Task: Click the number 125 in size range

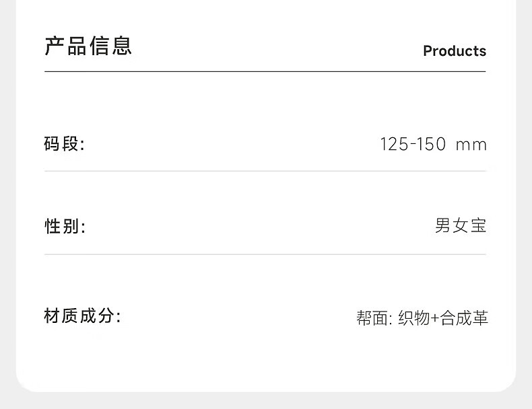Action: (x=394, y=144)
